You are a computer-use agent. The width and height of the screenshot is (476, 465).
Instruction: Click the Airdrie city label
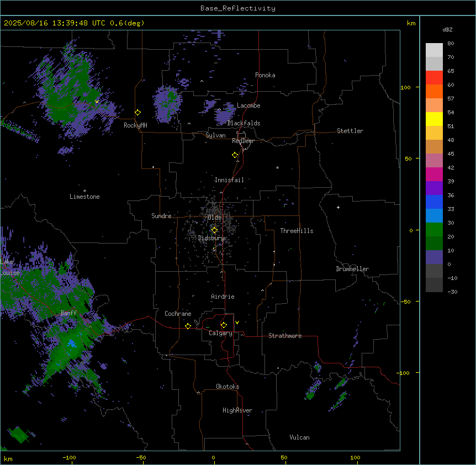pyautogui.click(x=223, y=297)
